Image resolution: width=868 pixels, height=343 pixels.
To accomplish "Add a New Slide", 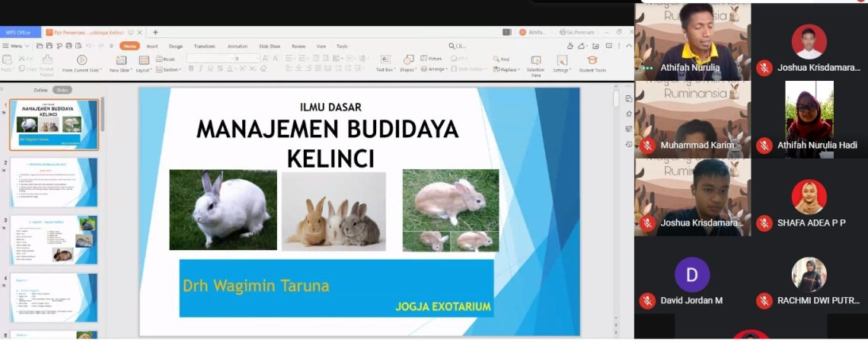I will tap(120, 64).
